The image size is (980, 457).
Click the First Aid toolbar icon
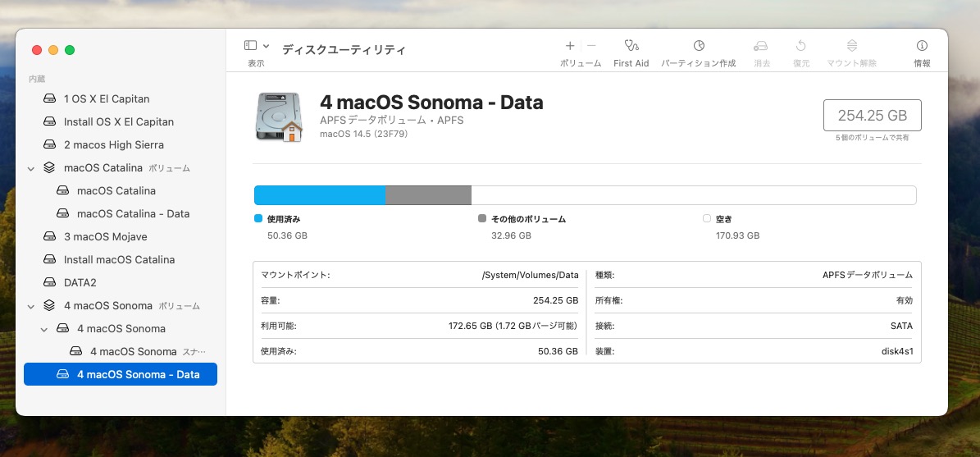[631, 46]
